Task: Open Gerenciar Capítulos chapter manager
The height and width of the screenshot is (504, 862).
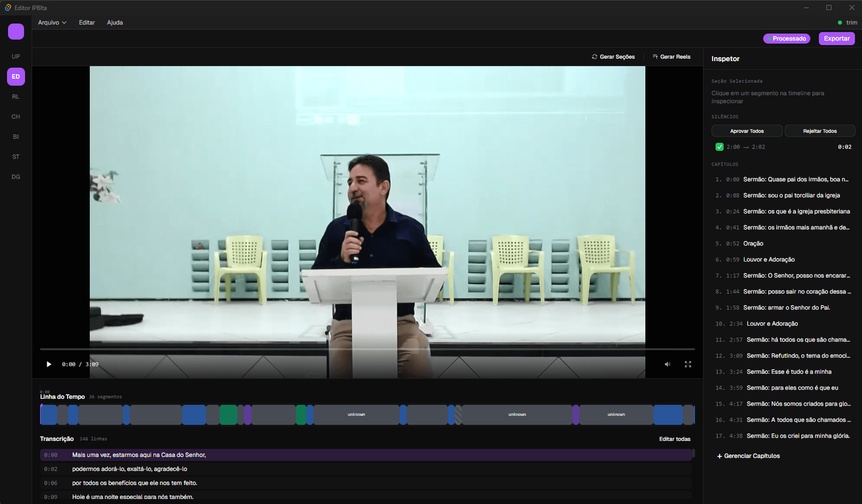Action: click(748, 456)
